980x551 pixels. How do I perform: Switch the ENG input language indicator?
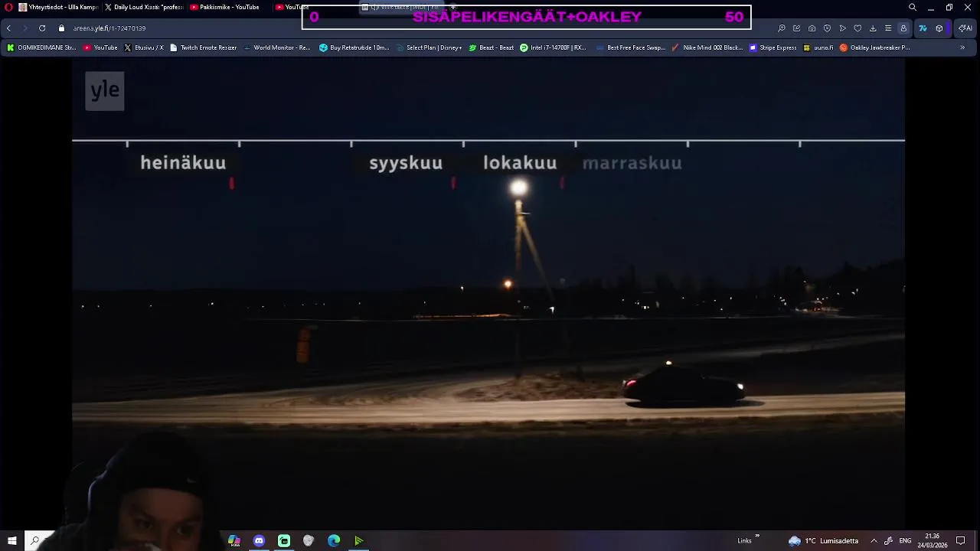click(x=905, y=540)
